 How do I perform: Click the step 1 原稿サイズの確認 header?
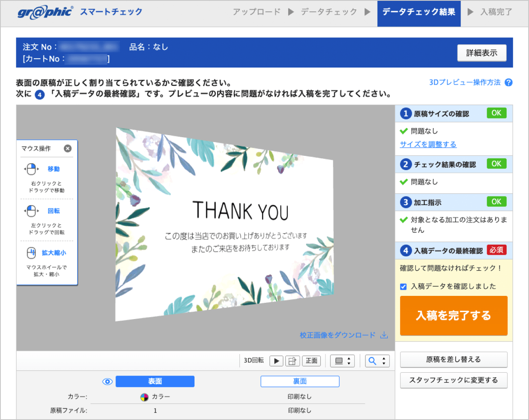point(454,114)
